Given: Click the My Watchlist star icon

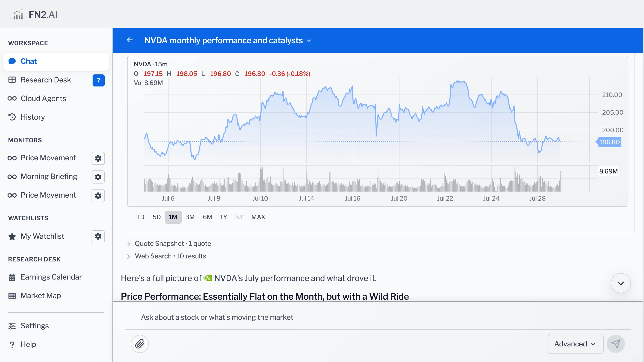Looking at the screenshot, I should (x=12, y=237).
